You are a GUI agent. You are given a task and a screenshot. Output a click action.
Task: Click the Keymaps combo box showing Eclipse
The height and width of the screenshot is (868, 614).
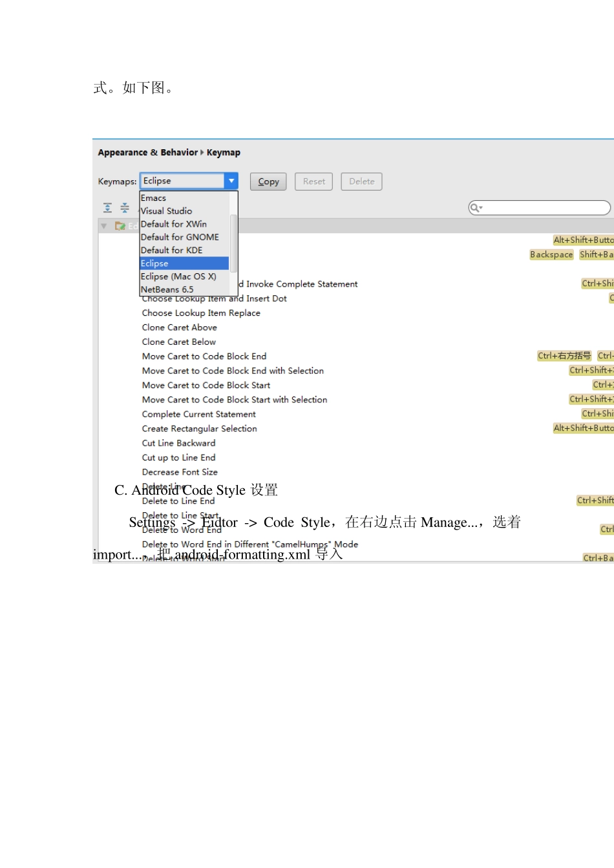point(189,181)
